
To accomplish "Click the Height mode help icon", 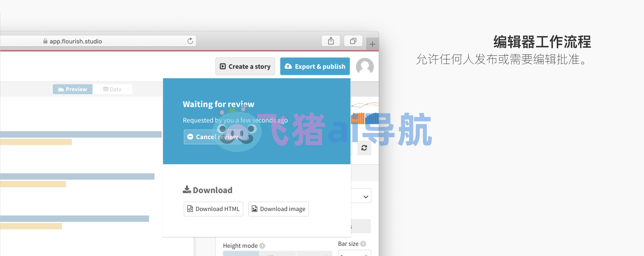I will [x=262, y=246].
